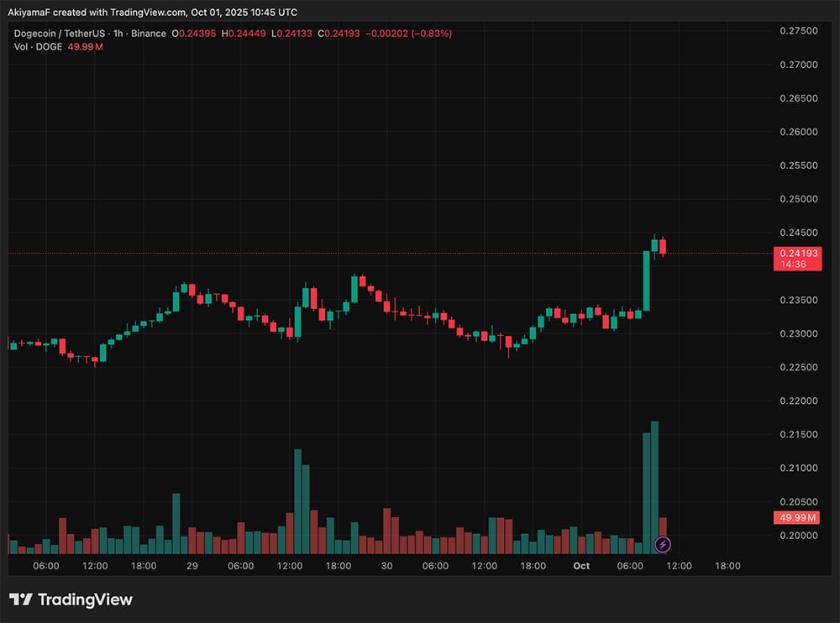Click the bold Oct label on time axis
This screenshot has height=623, width=840.
point(581,566)
